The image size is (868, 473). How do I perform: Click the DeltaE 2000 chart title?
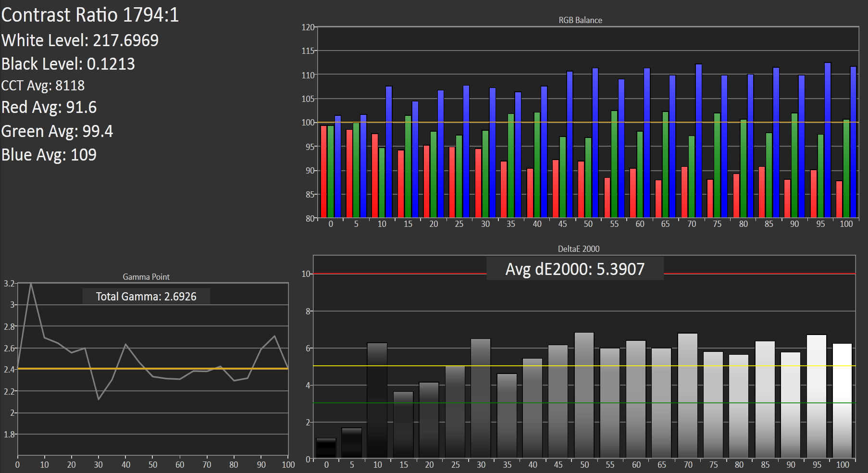point(579,249)
